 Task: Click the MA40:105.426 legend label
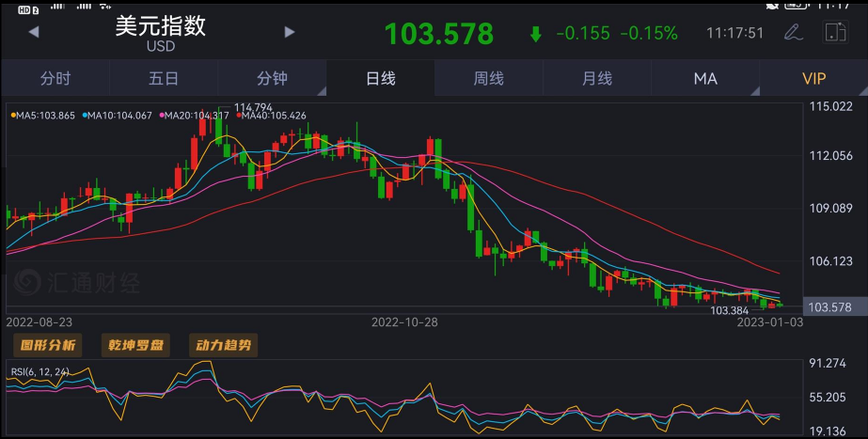point(271,116)
